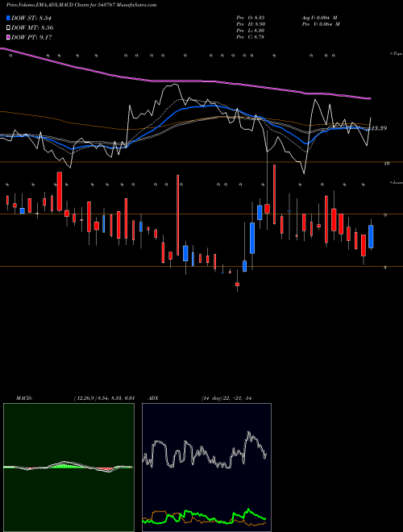Select the 'DOW MT: 8.56' label
The image size is (403, 532).
click(x=32, y=28)
